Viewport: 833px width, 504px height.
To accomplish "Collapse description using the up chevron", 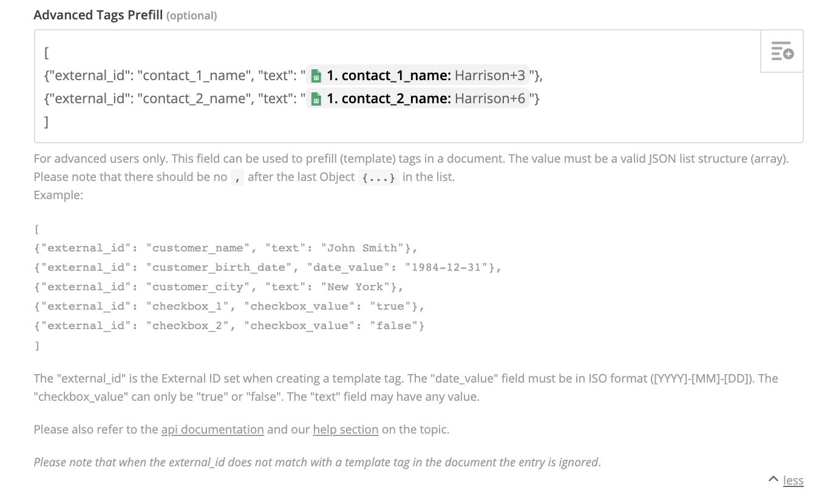I will 773,480.
